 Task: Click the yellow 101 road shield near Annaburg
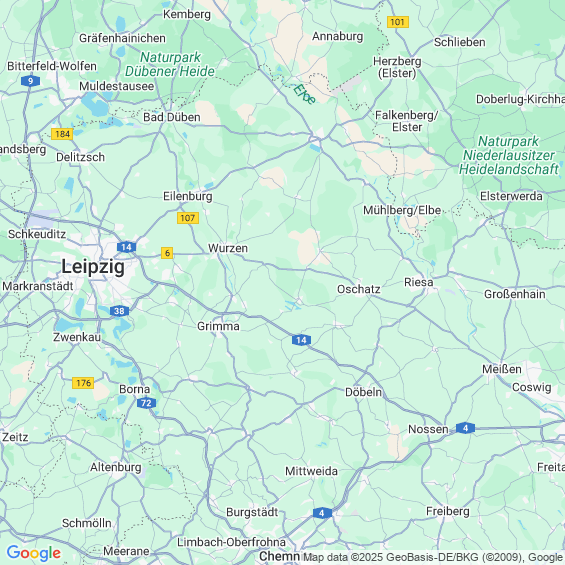click(x=398, y=22)
